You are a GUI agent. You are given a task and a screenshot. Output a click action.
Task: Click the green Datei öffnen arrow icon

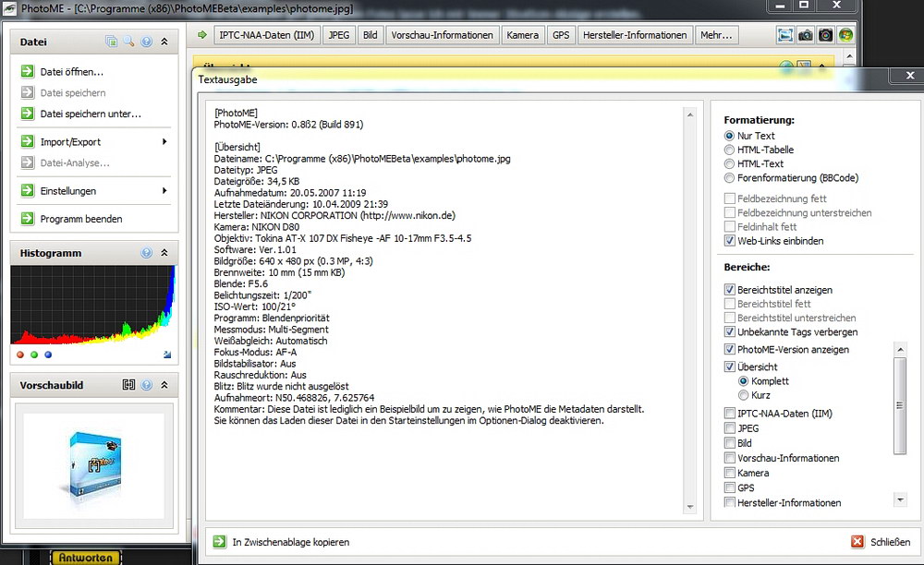27,71
